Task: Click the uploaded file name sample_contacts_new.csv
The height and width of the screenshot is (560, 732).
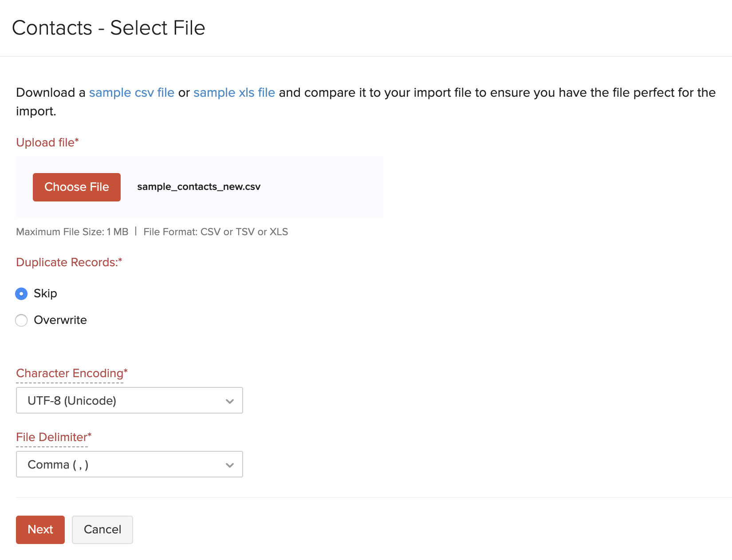Action: 199,187
